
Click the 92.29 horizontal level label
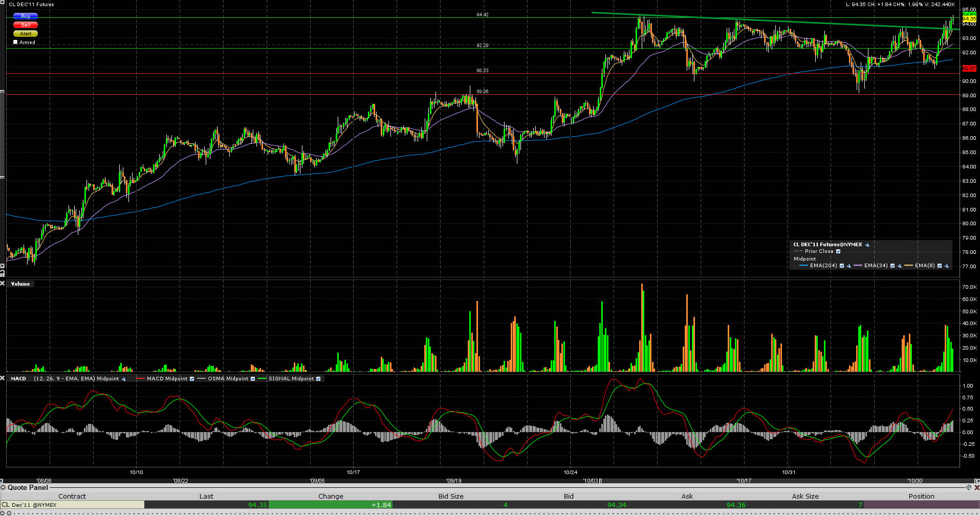coord(483,46)
